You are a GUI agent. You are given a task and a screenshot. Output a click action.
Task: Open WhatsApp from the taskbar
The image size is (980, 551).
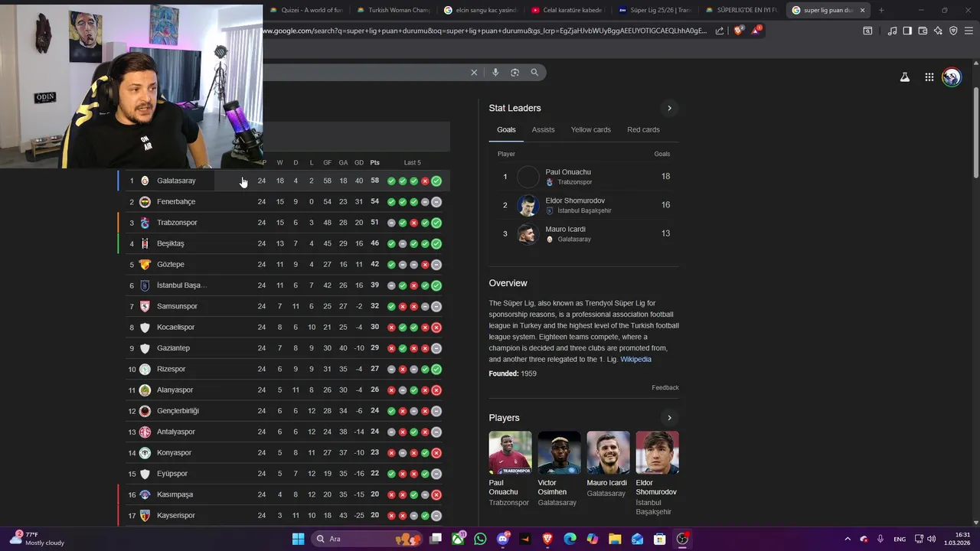coord(480,539)
